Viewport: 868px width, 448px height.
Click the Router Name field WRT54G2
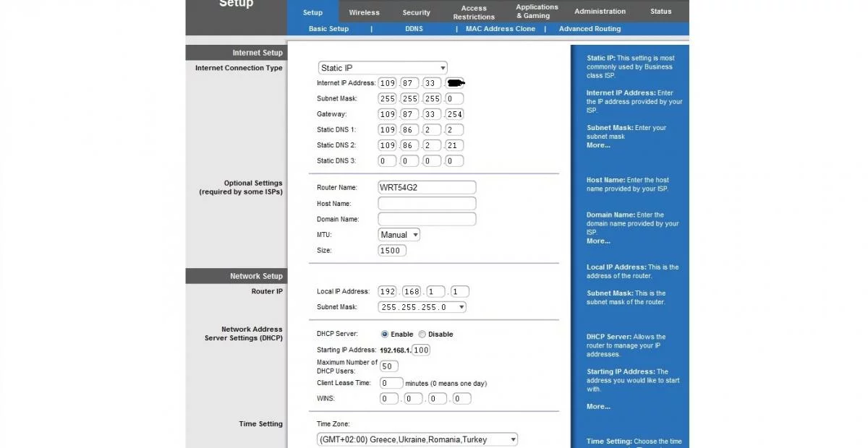(x=427, y=187)
